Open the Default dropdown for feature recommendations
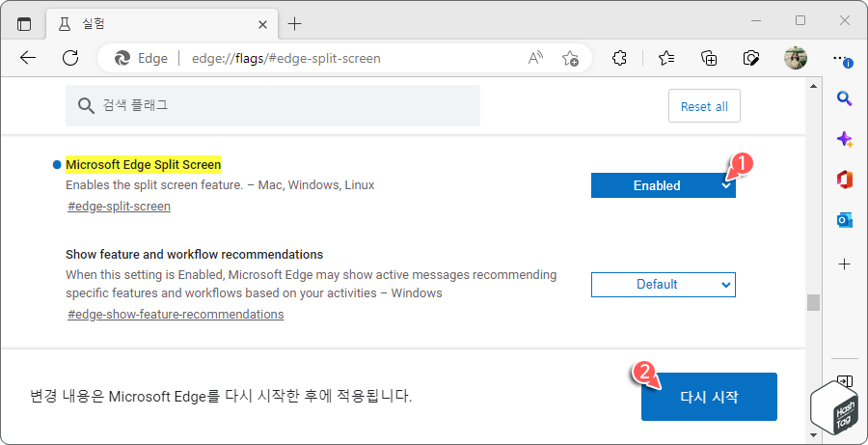 pos(664,285)
